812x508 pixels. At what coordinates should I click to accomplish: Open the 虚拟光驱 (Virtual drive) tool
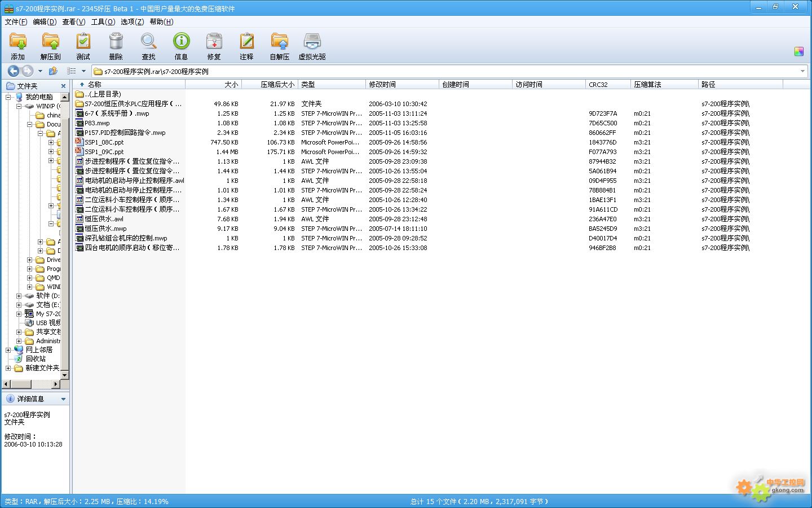[312, 42]
